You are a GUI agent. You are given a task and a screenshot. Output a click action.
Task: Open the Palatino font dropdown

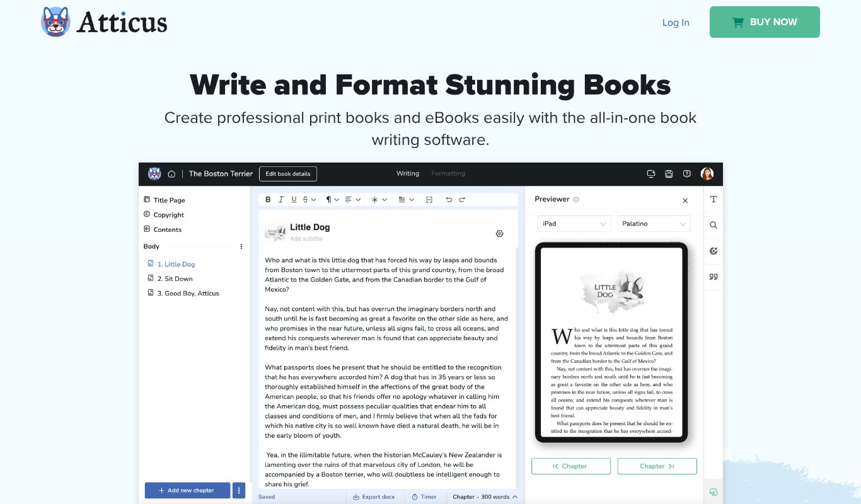tap(654, 224)
